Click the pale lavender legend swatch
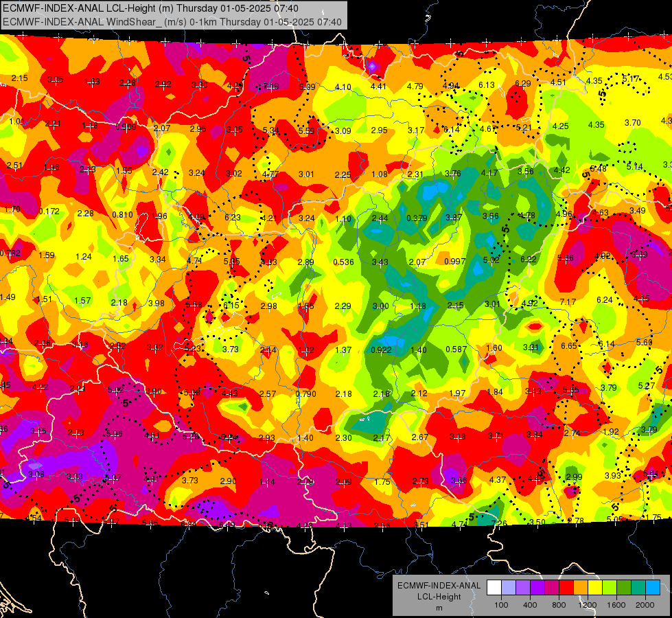The image size is (672, 618). pos(509,588)
